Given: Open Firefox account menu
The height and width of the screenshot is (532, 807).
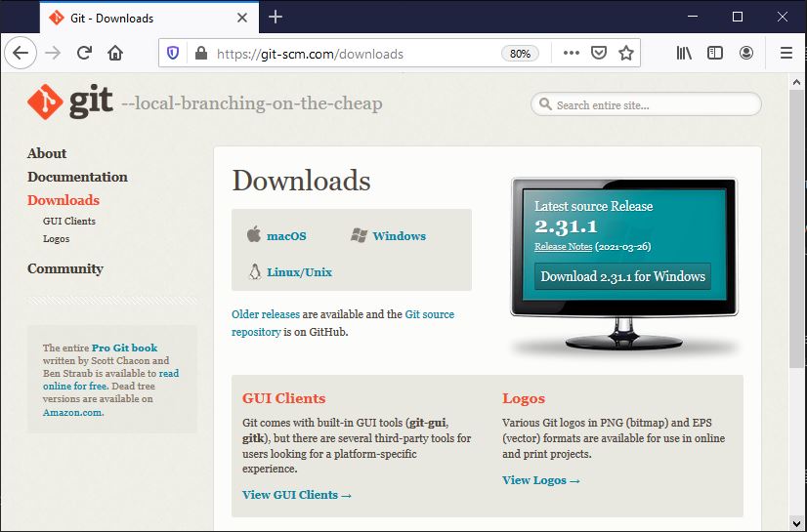Looking at the screenshot, I should [746, 53].
